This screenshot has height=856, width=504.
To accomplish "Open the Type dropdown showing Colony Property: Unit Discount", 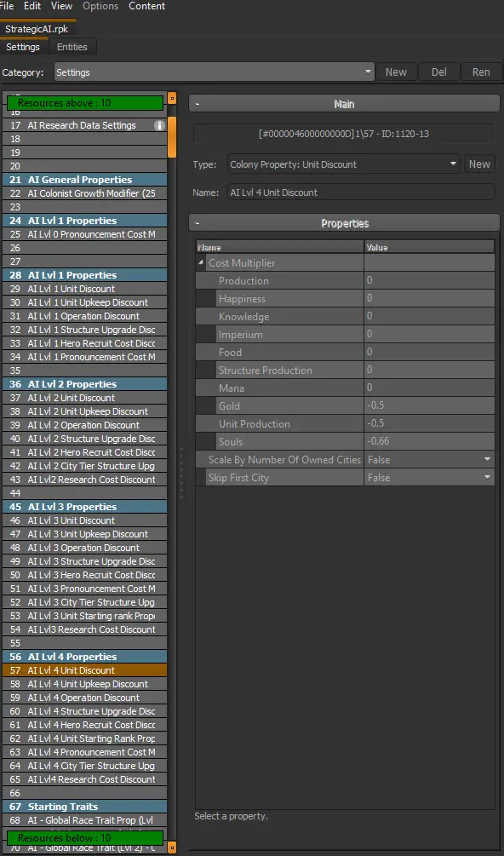I will point(344,164).
